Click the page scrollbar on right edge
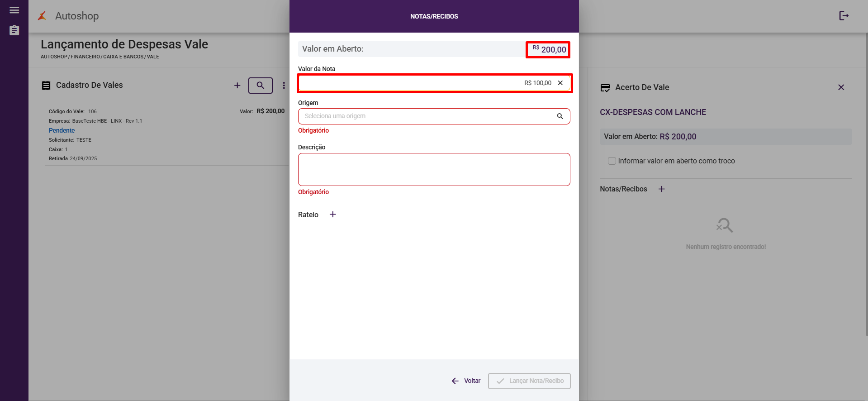The width and height of the screenshot is (868, 401). tap(866, 181)
